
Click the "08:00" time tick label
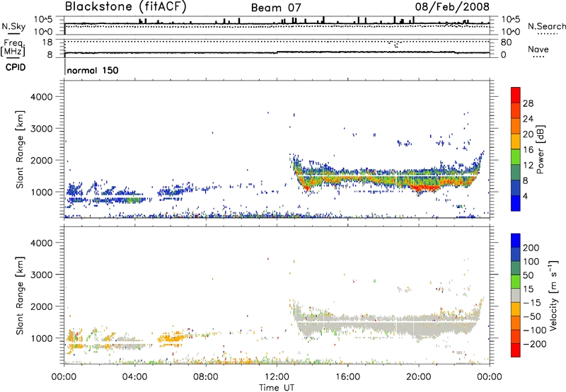[x=205, y=377]
